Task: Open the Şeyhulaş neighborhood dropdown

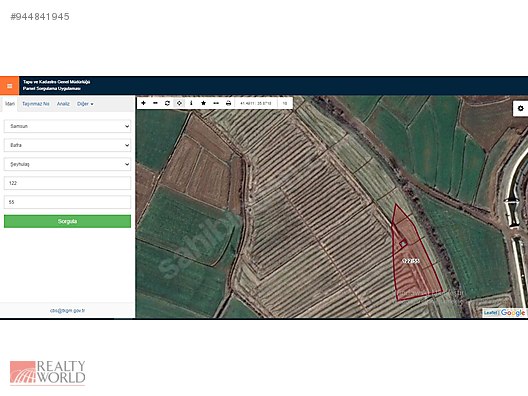Action: (67, 164)
